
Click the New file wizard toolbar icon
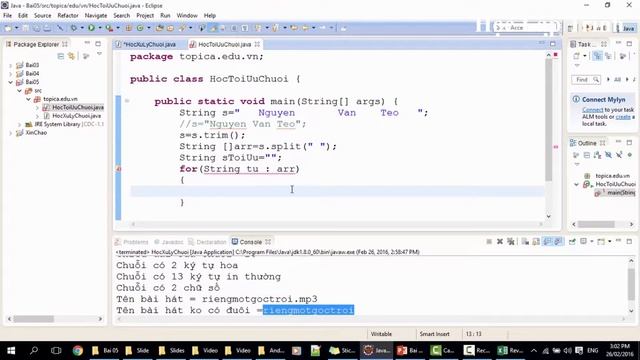pyautogui.click(x=8, y=28)
